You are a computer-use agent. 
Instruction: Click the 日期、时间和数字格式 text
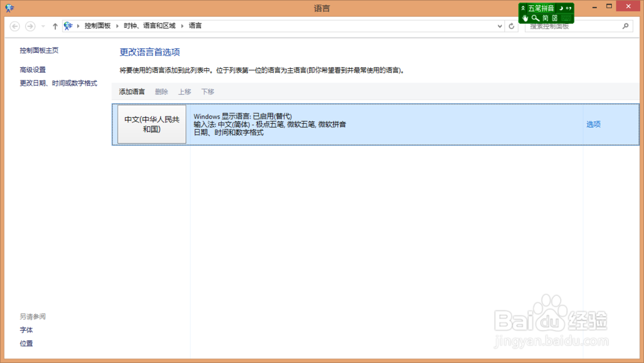click(x=229, y=132)
